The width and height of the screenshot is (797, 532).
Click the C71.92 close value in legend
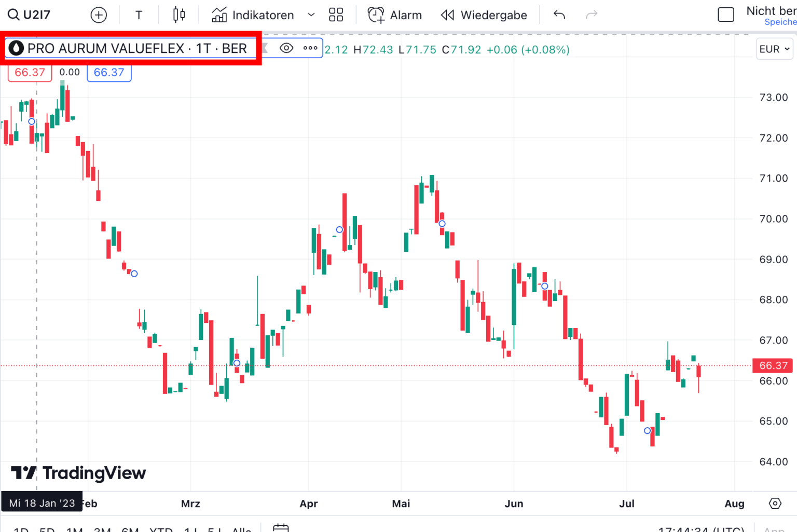(461, 50)
